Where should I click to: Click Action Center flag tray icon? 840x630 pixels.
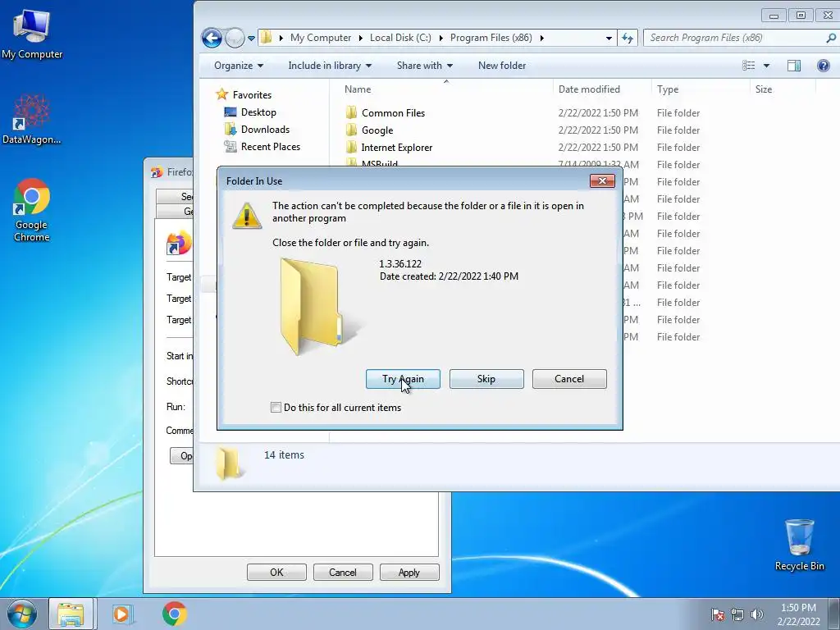[718, 614]
